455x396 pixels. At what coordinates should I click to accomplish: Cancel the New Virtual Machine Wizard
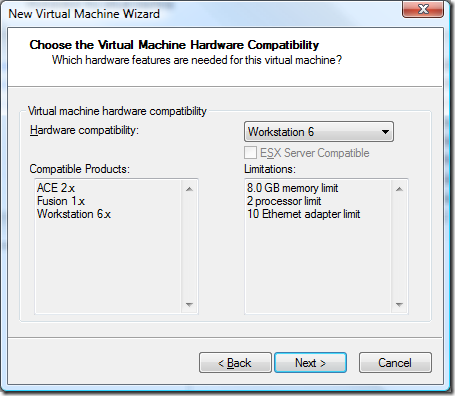[x=395, y=363]
